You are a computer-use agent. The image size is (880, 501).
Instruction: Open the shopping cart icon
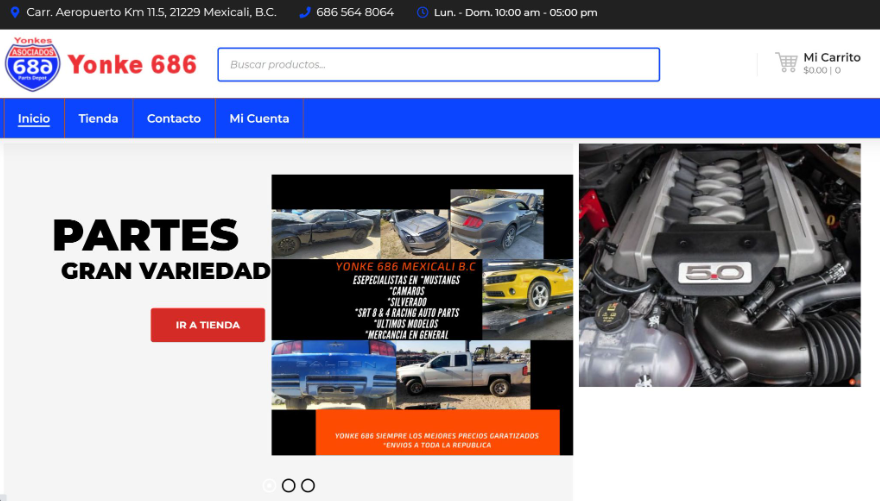point(786,62)
